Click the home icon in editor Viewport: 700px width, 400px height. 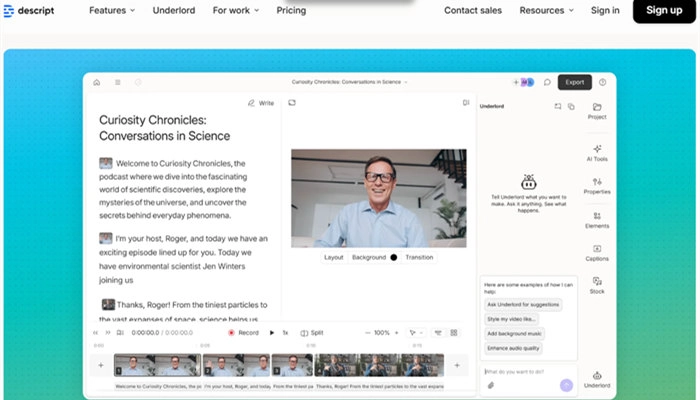pos(97,82)
